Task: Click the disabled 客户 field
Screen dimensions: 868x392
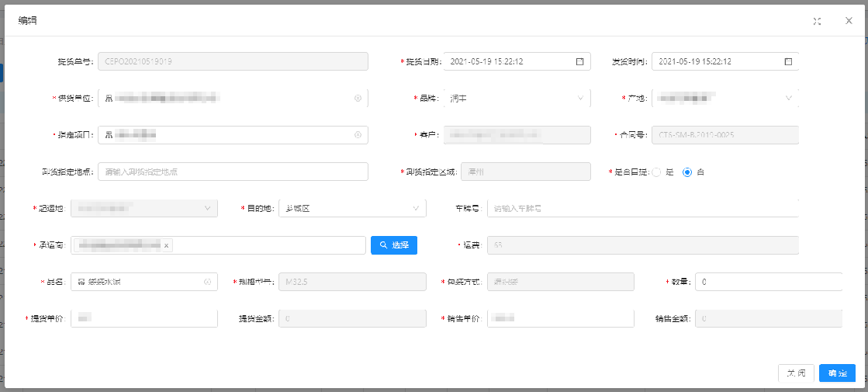Action: coord(517,134)
